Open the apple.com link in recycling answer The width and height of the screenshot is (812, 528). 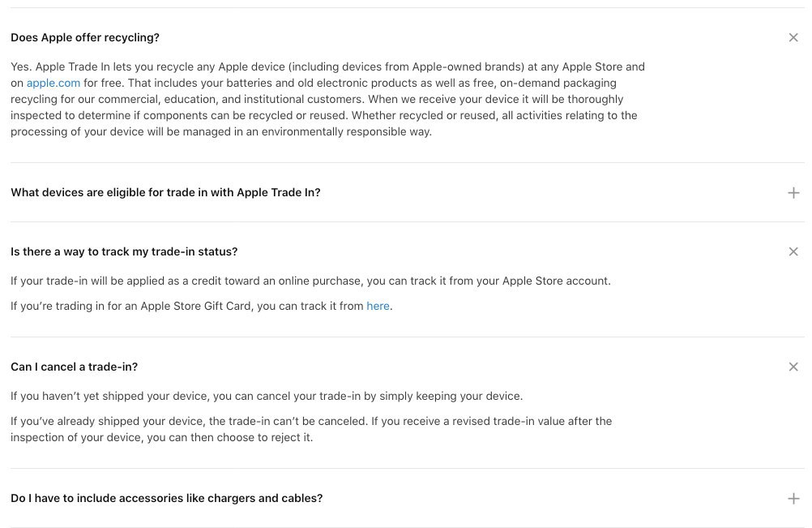pos(53,83)
